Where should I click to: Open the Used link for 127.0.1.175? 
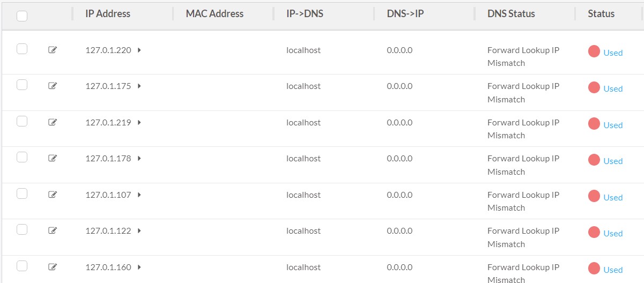click(x=613, y=89)
